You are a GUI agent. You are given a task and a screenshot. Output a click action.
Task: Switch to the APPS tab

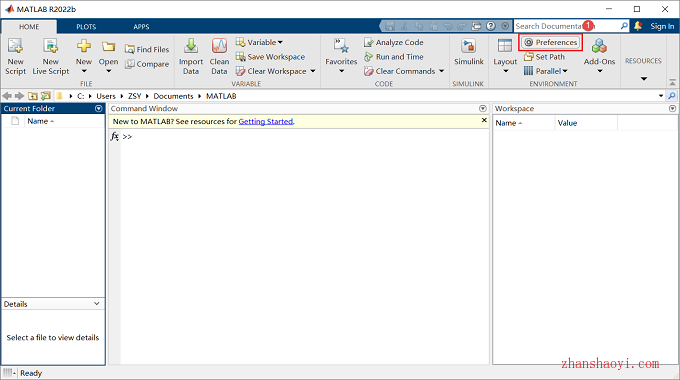click(141, 27)
